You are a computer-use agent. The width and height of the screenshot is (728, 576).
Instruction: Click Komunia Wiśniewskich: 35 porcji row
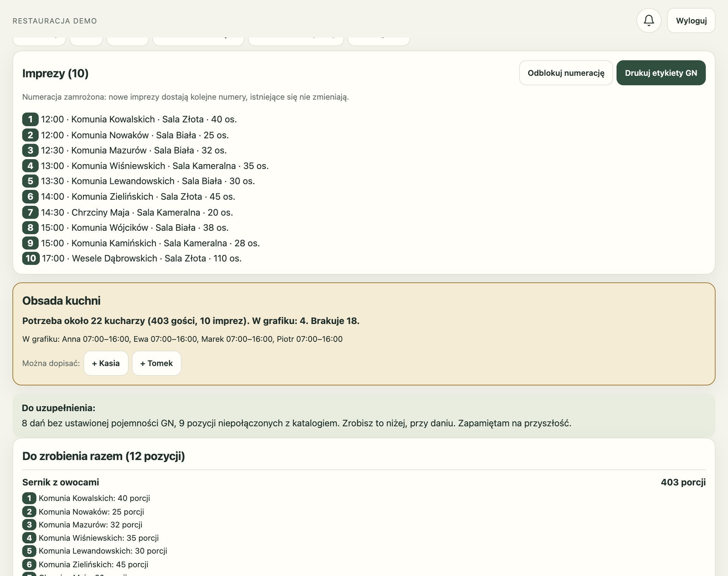point(91,538)
